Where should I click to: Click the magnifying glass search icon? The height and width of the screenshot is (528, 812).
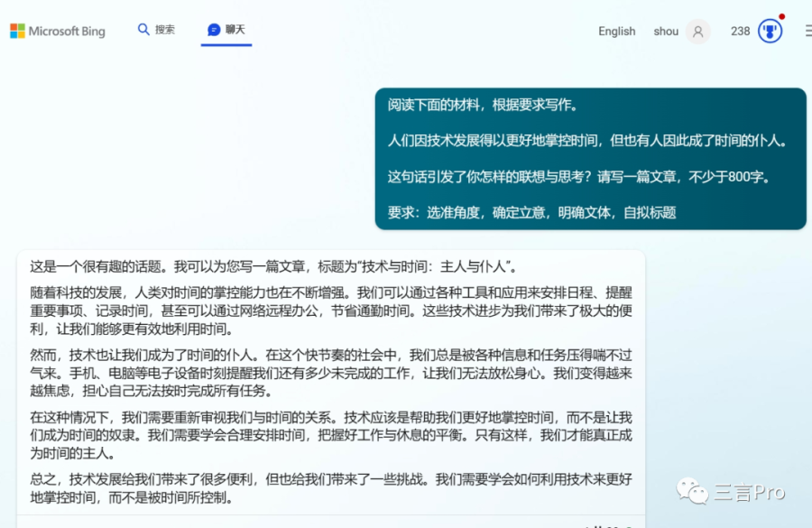pyautogui.click(x=143, y=30)
